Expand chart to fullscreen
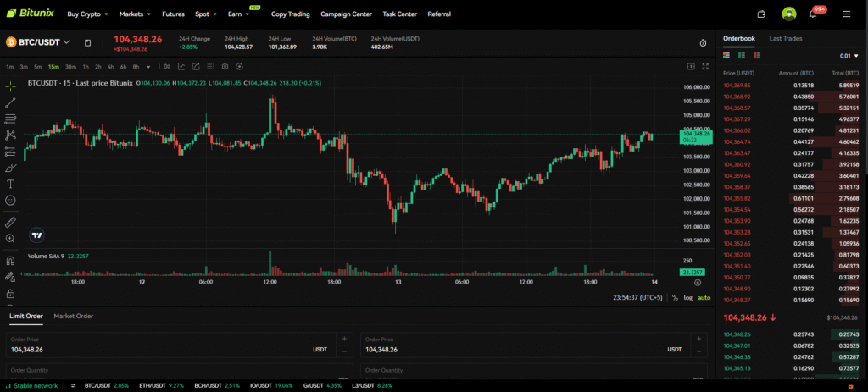The height and width of the screenshot is (392, 868). click(705, 66)
